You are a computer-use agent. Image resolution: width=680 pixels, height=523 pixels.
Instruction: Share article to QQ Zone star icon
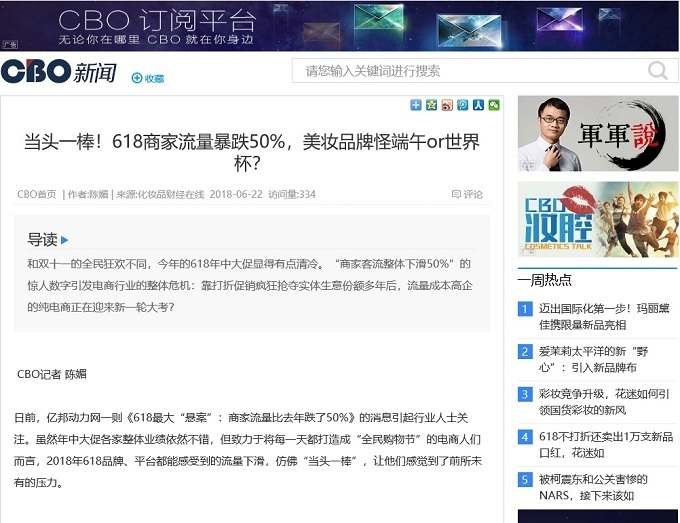tap(431, 105)
